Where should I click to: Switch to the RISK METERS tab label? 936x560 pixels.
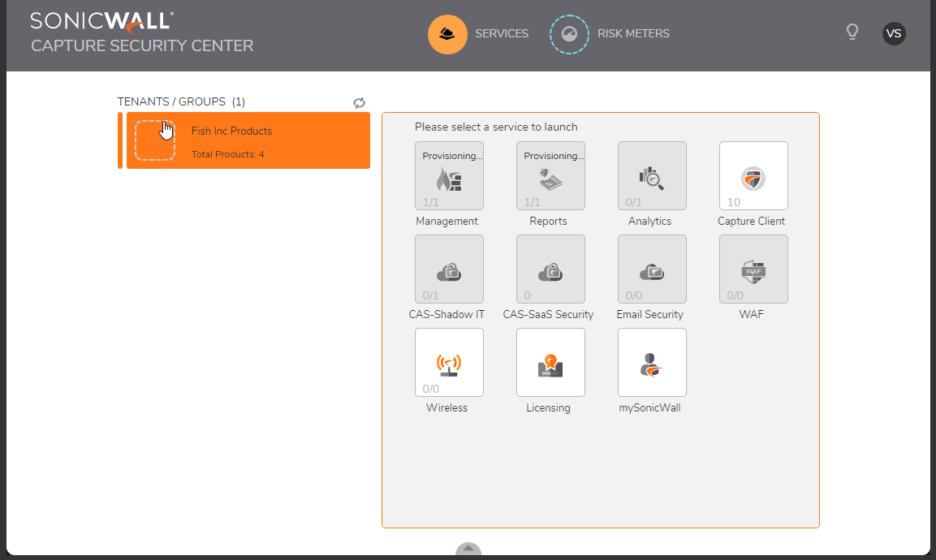coord(633,33)
